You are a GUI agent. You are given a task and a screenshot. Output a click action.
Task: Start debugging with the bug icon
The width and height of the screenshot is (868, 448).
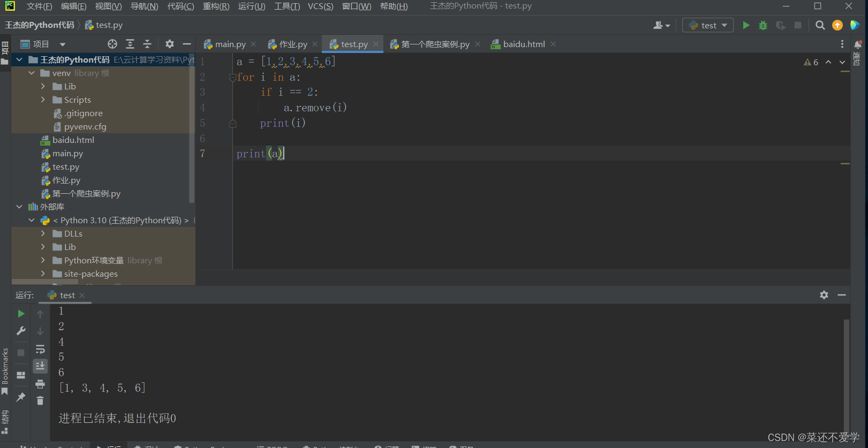[x=763, y=25]
